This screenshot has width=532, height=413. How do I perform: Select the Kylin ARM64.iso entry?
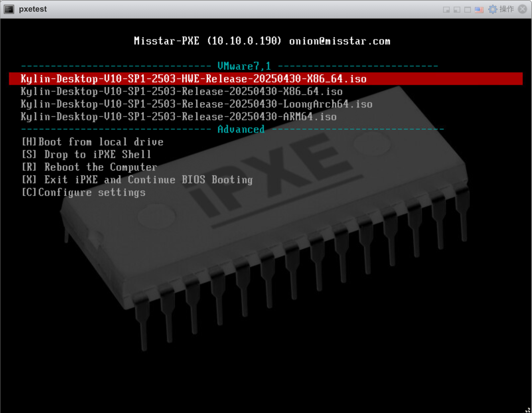tap(179, 117)
